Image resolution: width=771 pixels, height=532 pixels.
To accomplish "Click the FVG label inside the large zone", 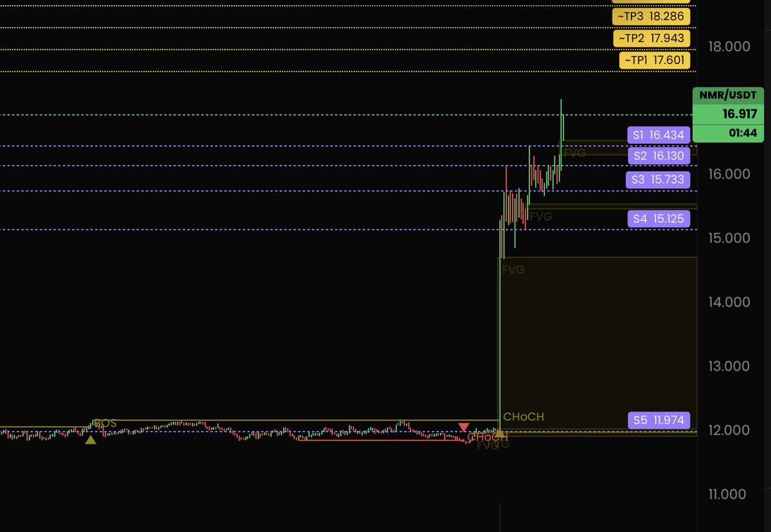I will coord(513,270).
